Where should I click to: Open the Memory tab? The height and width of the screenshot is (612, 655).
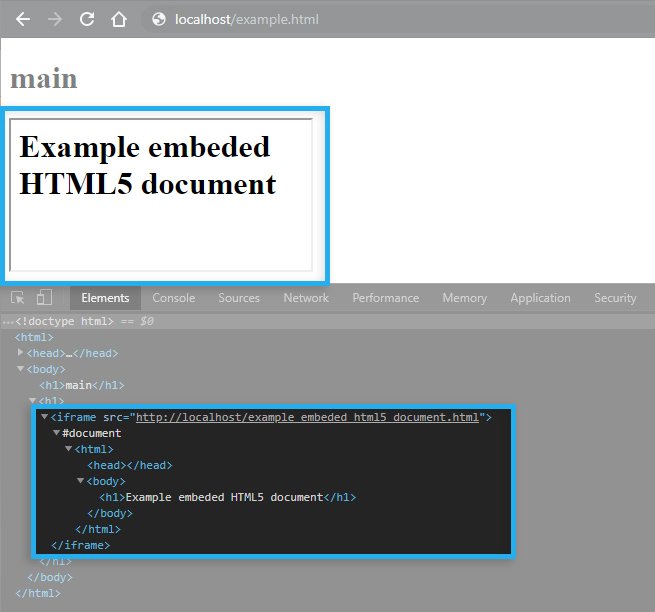[465, 298]
